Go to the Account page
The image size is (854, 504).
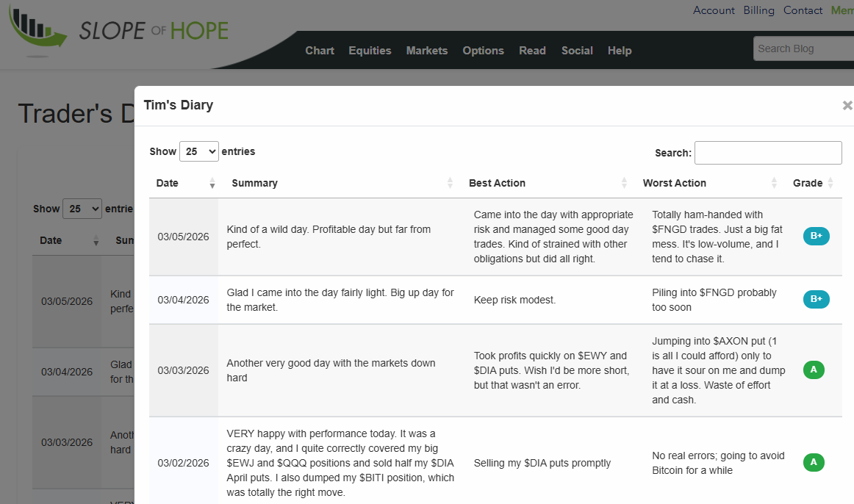714,10
